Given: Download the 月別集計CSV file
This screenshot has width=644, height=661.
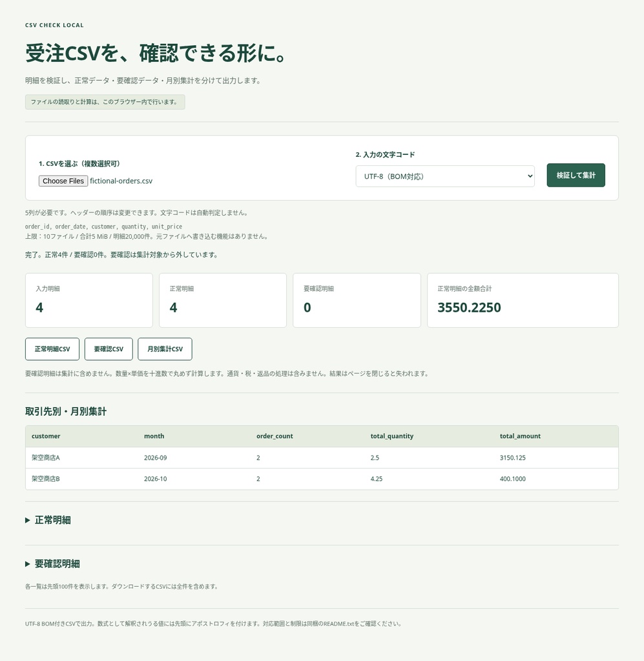Looking at the screenshot, I should click(x=165, y=349).
